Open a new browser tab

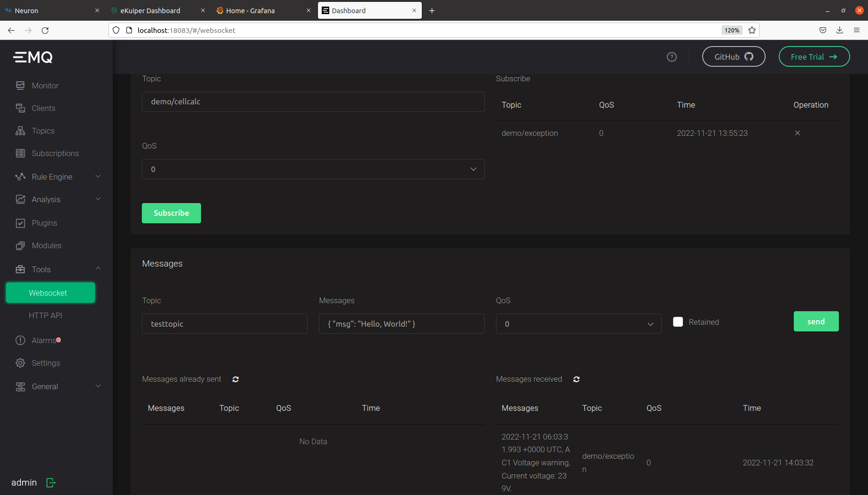(x=432, y=10)
